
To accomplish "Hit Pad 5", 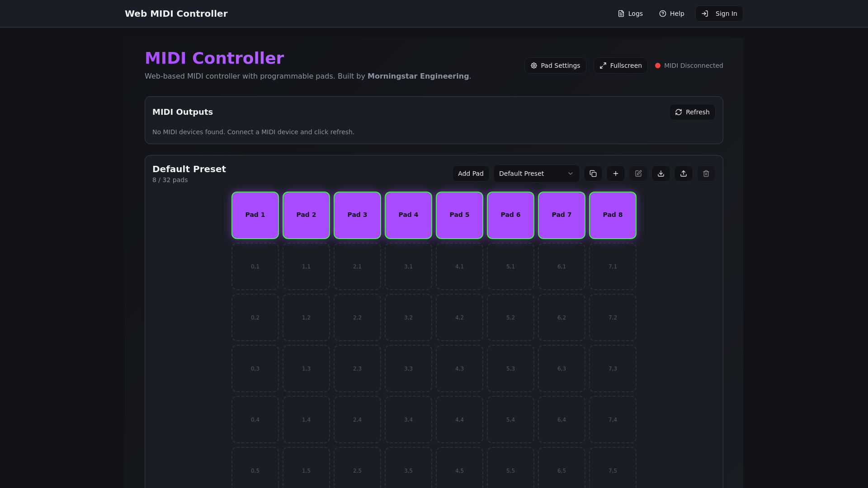I will point(459,215).
